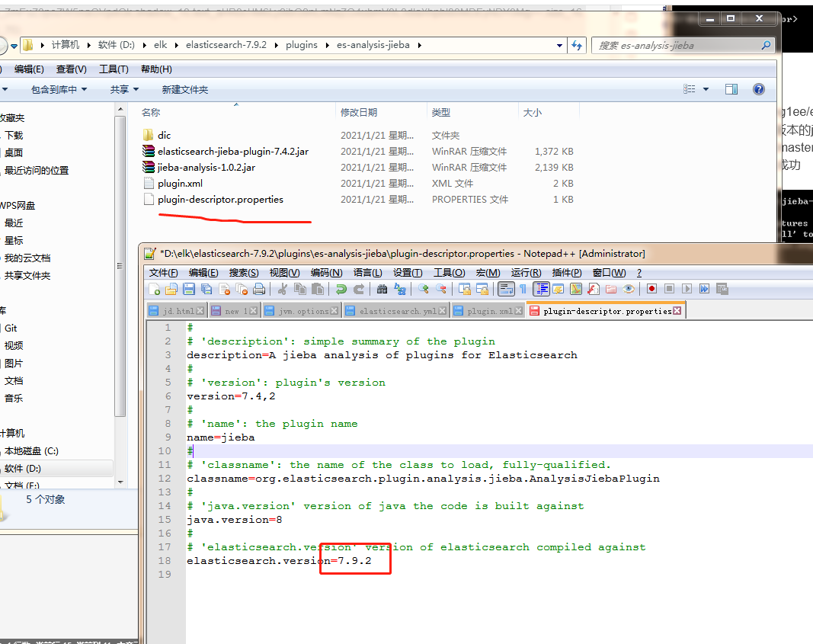
Task: Click the Save Recorded Macro icon
Action: click(x=722, y=290)
